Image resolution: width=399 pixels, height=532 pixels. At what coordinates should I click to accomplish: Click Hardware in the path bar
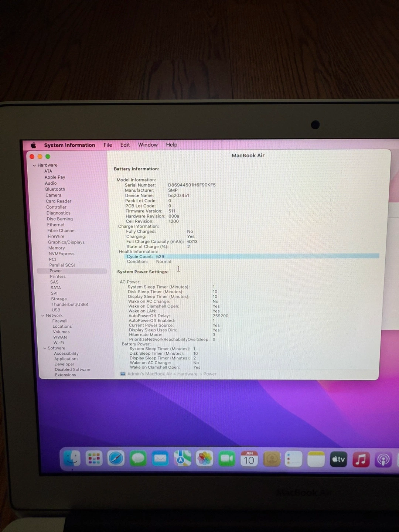[187, 374]
